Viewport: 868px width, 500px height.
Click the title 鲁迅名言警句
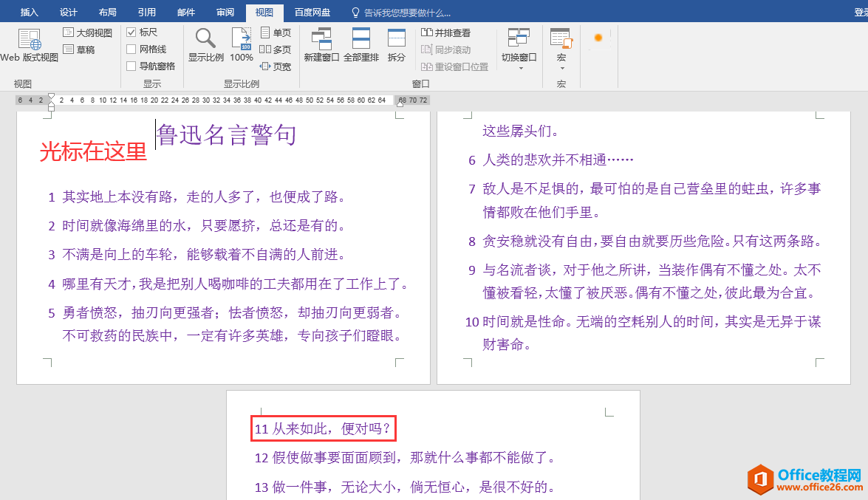click(x=226, y=134)
